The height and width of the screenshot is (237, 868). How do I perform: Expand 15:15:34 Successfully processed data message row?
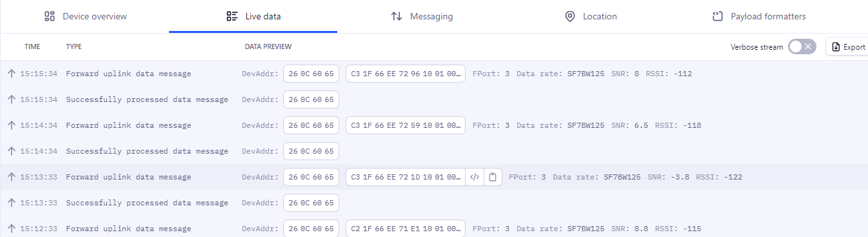434,99
